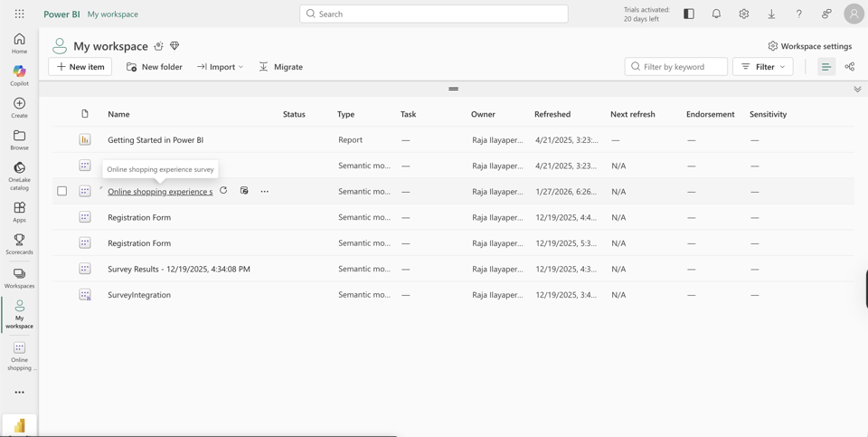Screen dimensions: 868x437
Task: Open the user account avatar
Action: [854, 14]
